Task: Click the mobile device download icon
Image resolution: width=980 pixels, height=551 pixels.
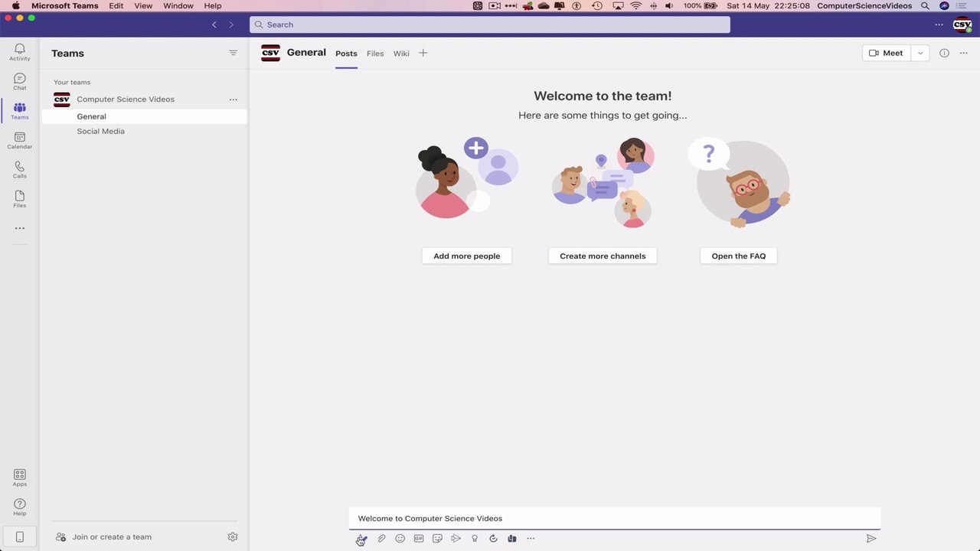Action: [20, 536]
